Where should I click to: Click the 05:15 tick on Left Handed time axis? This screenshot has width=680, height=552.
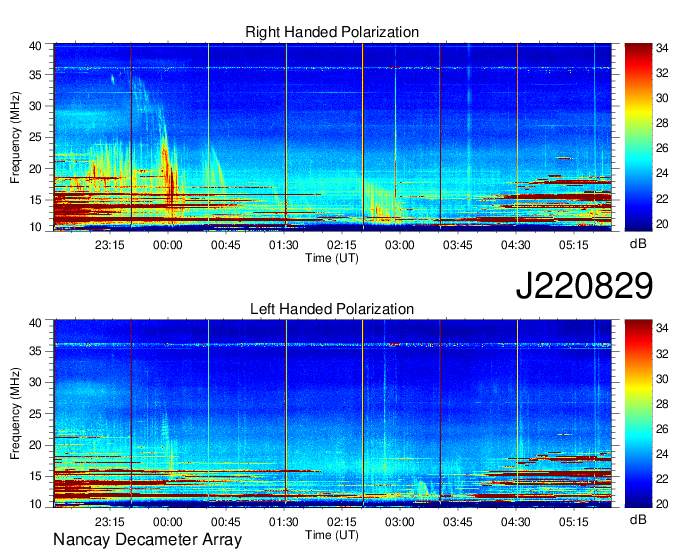(574, 522)
